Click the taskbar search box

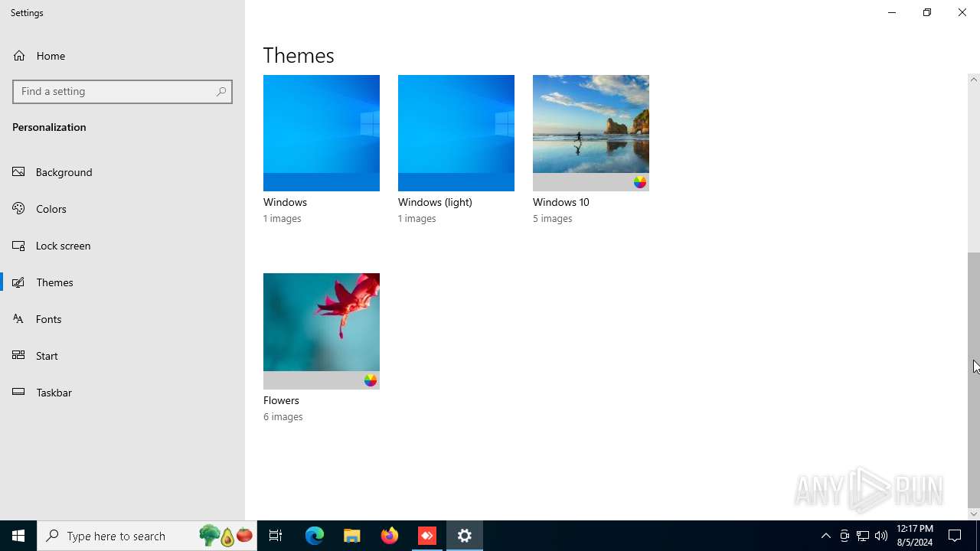click(x=147, y=536)
